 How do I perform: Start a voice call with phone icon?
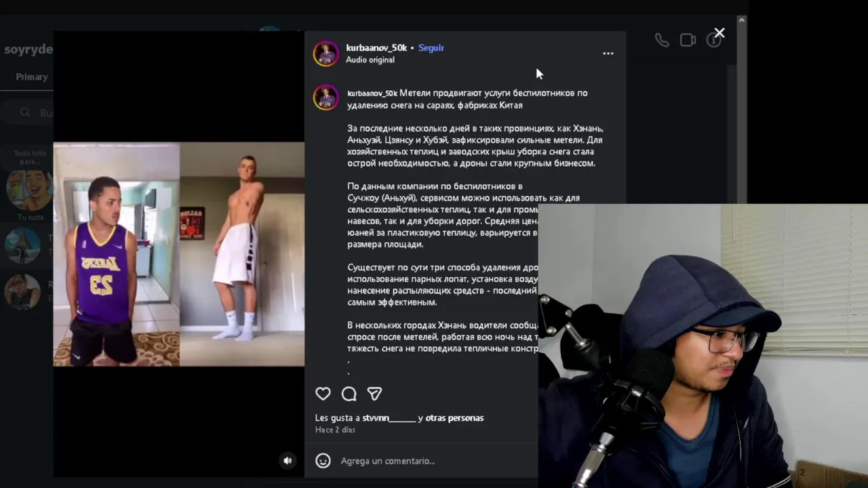click(662, 40)
